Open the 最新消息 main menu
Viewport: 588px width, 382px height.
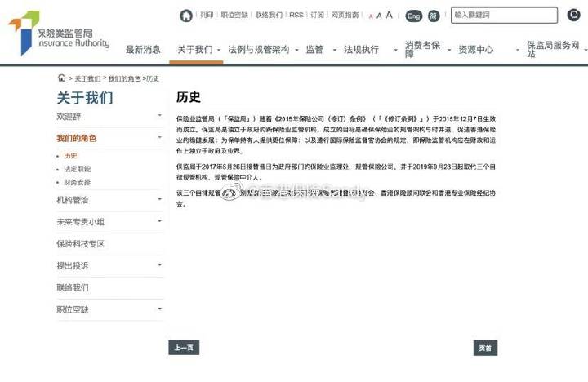(x=143, y=50)
